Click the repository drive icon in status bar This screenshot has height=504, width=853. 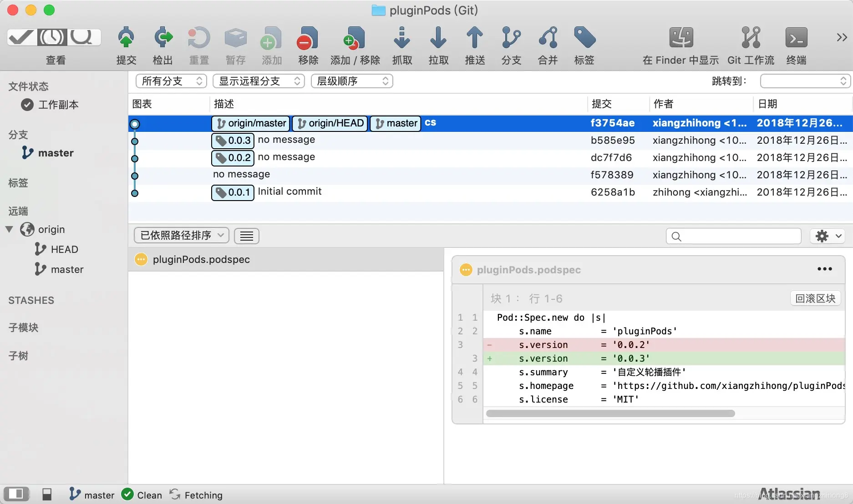pos(47,494)
